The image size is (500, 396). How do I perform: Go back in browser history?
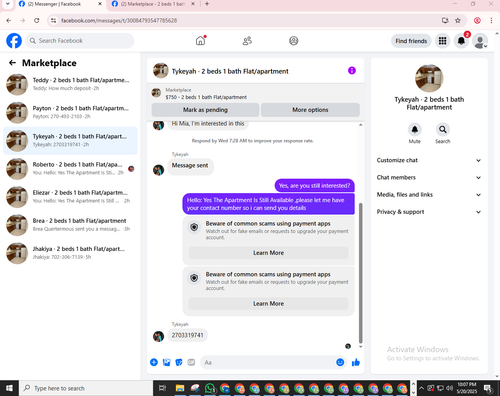[9, 21]
